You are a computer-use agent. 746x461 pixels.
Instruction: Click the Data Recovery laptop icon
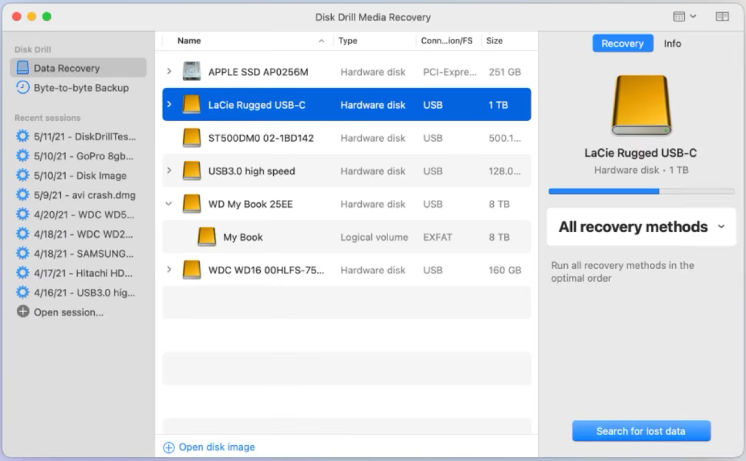[x=22, y=68]
